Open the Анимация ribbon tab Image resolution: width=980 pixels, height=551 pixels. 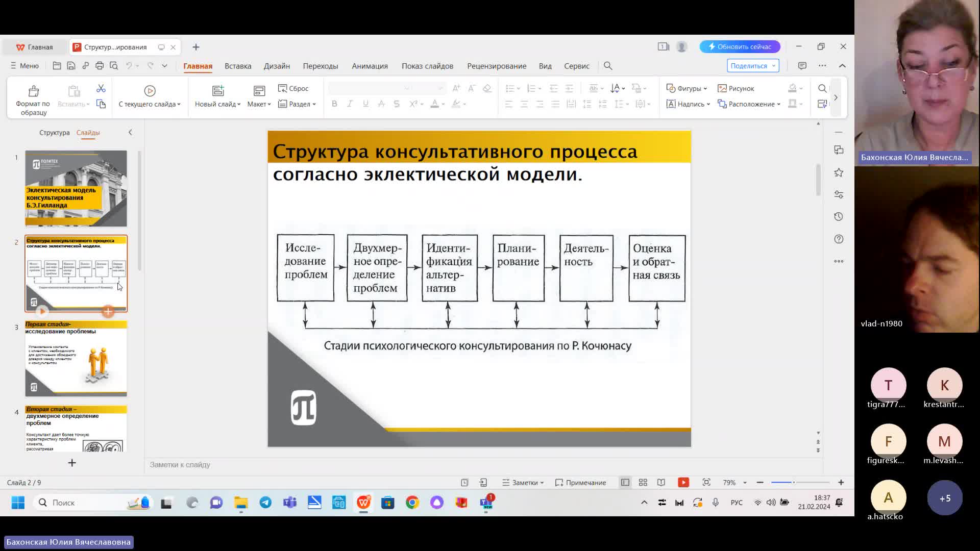370,66
